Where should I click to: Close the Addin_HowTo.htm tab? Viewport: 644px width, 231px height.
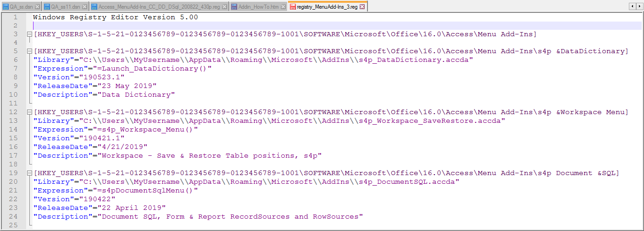(x=283, y=7)
